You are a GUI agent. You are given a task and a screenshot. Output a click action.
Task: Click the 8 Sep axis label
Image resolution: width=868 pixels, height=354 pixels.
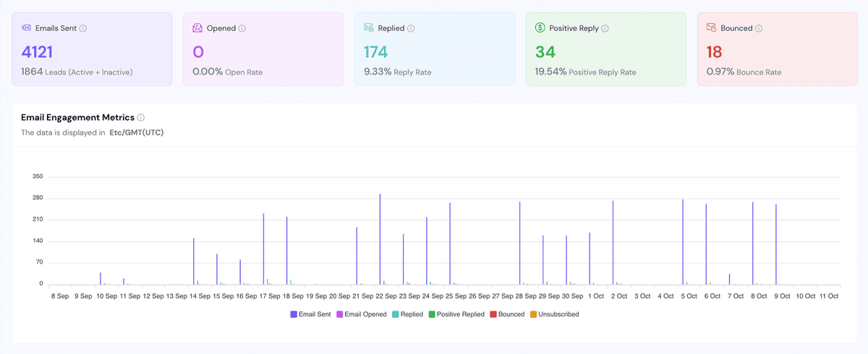(x=60, y=296)
